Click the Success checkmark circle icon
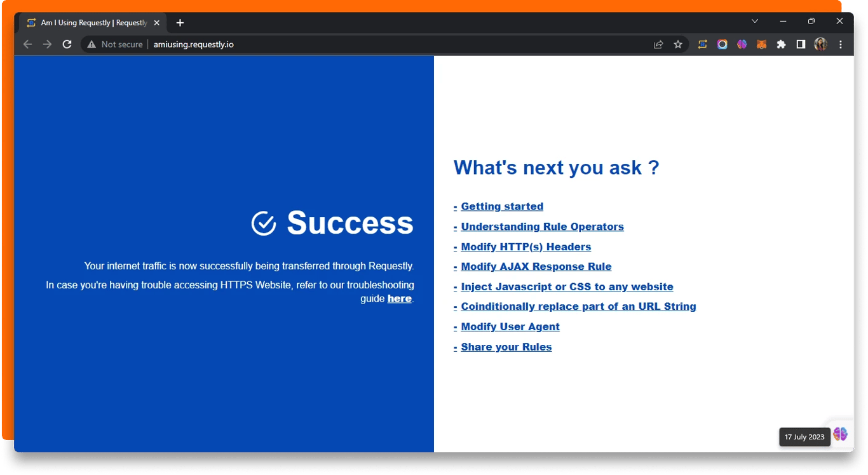The height and width of the screenshot is (475, 868). [x=264, y=223]
